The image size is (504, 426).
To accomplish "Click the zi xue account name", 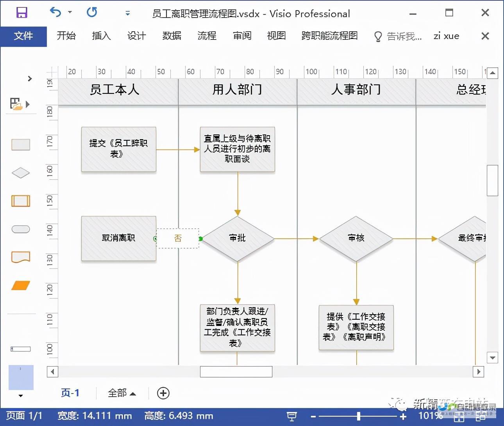I will [x=446, y=36].
